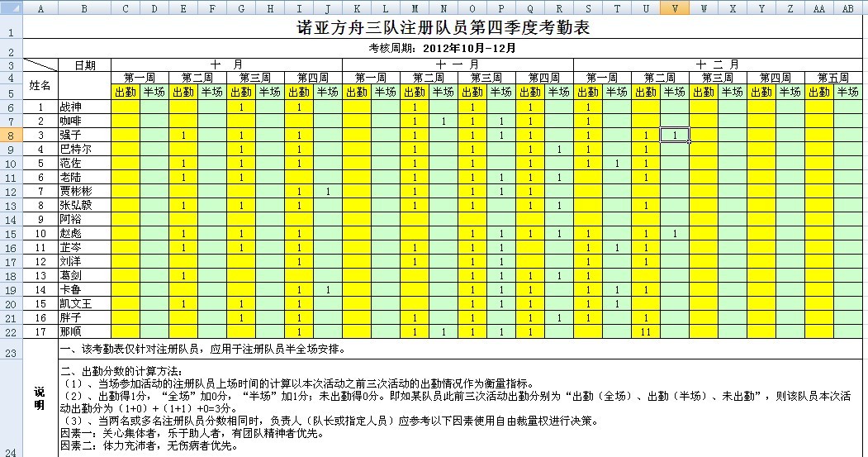This screenshot has width=868, height=457.
Task: Select row 14 header
Action: click(11, 219)
